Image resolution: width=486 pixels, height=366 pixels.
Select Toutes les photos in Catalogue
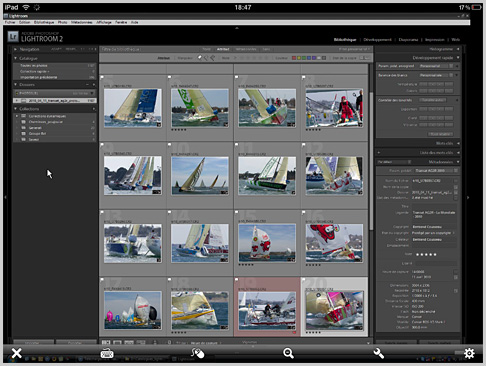[x=33, y=66]
